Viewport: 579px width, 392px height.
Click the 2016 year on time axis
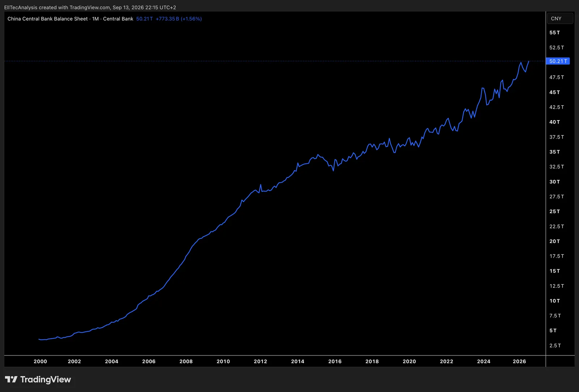click(x=335, y=361)
